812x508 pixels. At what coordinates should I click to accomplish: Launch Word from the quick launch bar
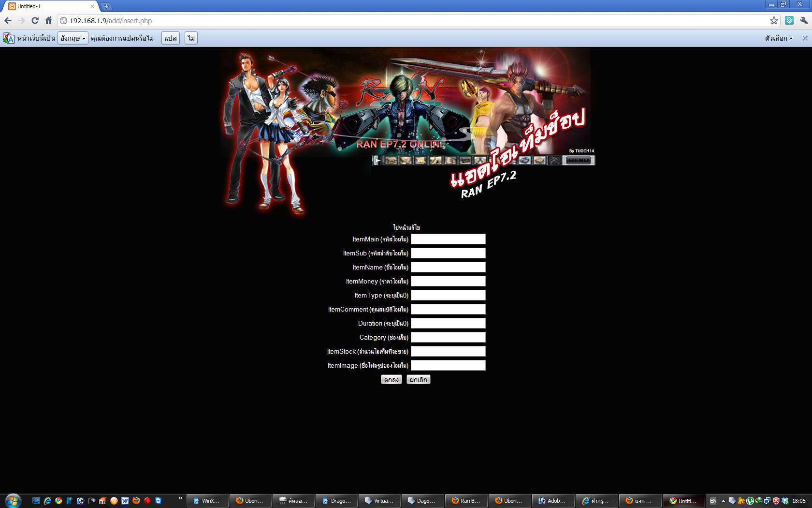point(125,501)
